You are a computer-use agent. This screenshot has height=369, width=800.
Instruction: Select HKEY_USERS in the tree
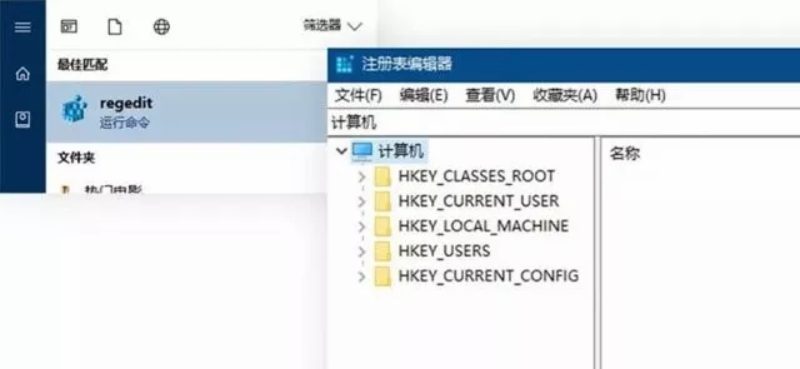pos(444,251)
